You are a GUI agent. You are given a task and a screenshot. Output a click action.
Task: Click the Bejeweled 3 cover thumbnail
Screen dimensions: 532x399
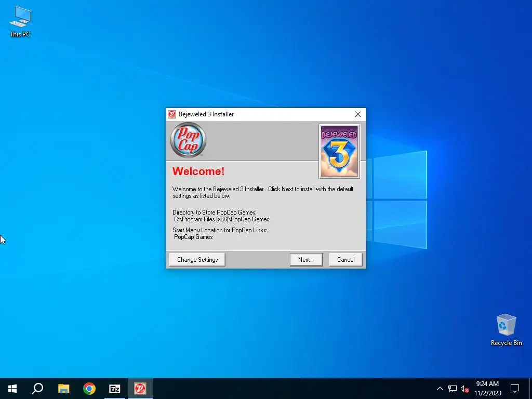pyautogui.click(x=339, y=151)
